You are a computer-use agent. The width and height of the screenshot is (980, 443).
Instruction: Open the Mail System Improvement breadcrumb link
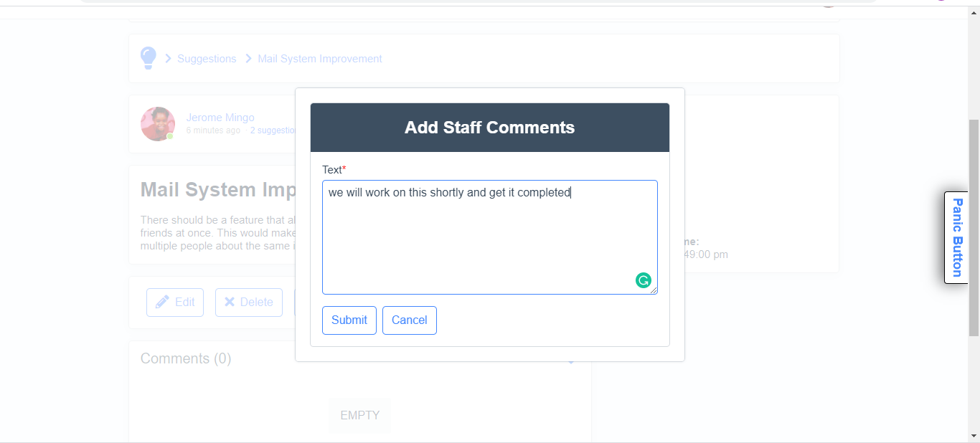pos(320,59)
